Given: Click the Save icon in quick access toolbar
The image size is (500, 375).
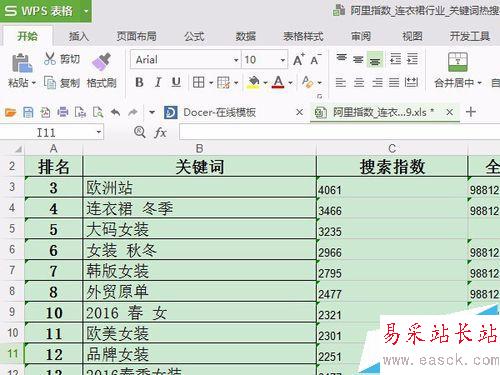Looking at the screenshot, I should tap(28, 112).
